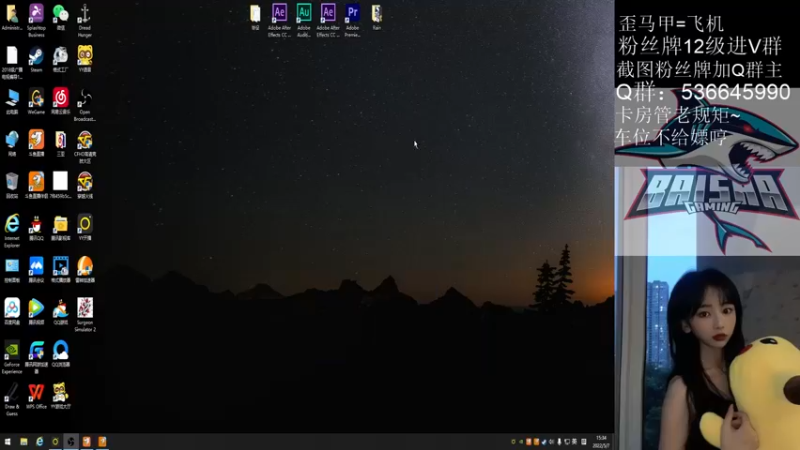Open the Recycle Bin

point(12,186)
